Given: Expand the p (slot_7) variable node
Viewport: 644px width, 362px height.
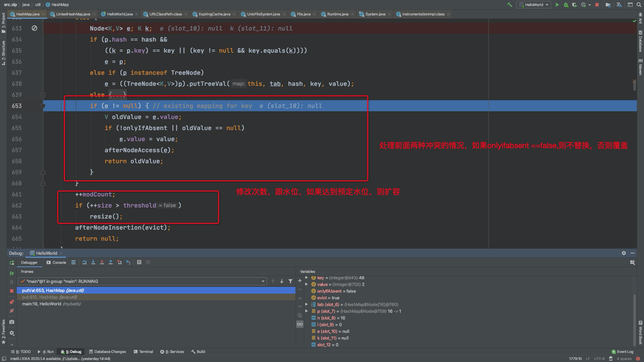Looking at the screenshot, I should [x=307, y=311].
